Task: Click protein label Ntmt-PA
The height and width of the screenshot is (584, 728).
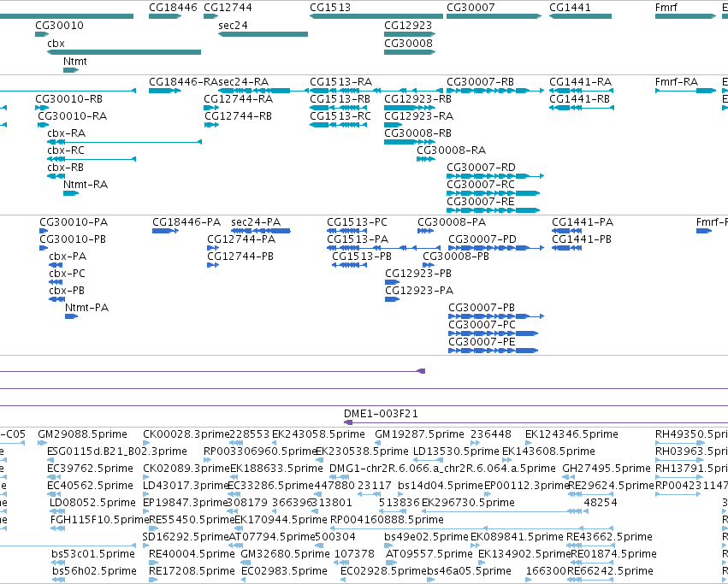Action: tap(86, 309)
